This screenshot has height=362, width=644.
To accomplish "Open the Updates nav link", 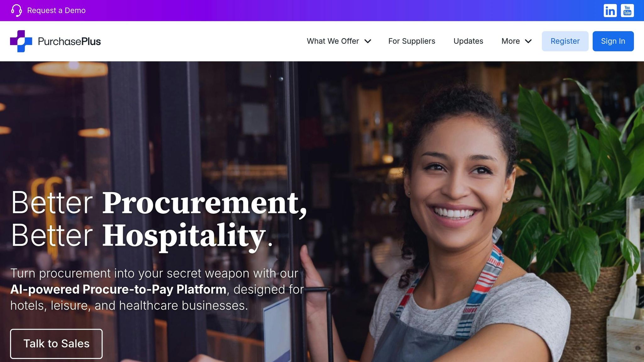I will coord(468,41).
